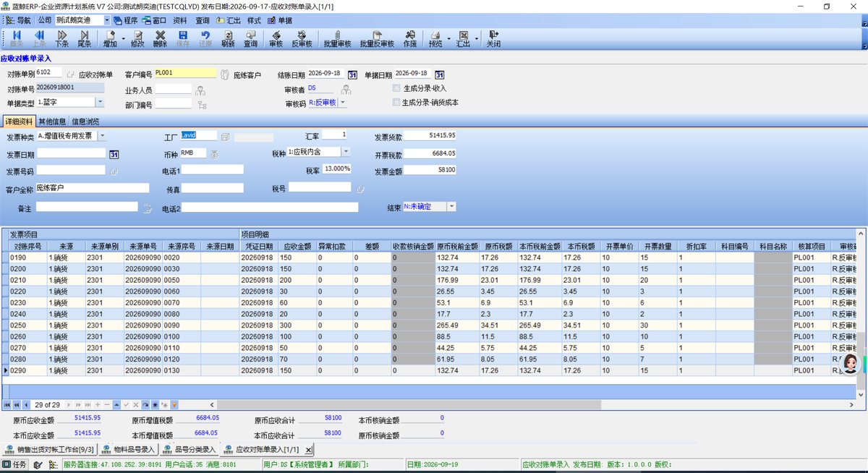The width and height of the screenshot is (868, 473).
Task: Switch to 其他信息 tab
Action: pyautogui.click(x=52, y=122)
